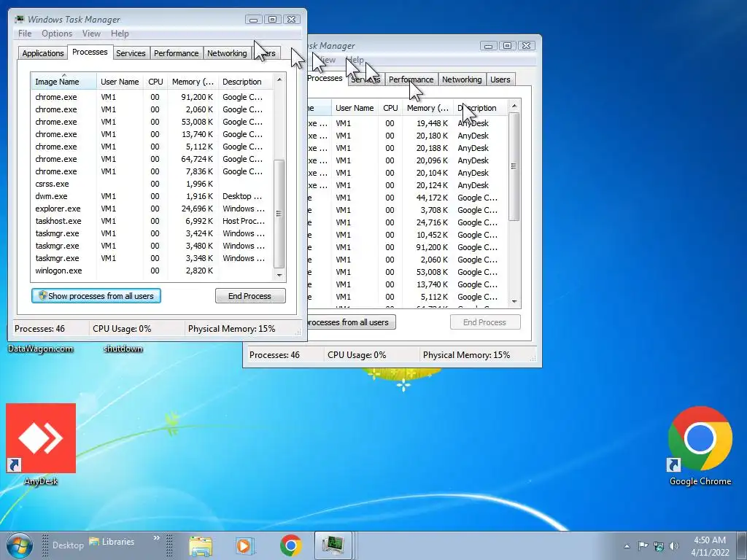Select taskhost.exe process row
This screenshot has width=747, height=560.
coord(152,221)
